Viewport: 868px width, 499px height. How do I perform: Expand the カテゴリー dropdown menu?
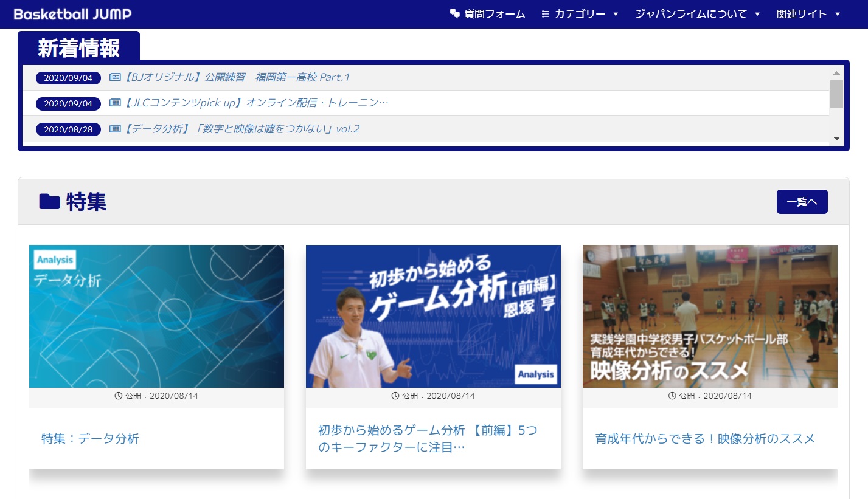click(x=580, y=14)
